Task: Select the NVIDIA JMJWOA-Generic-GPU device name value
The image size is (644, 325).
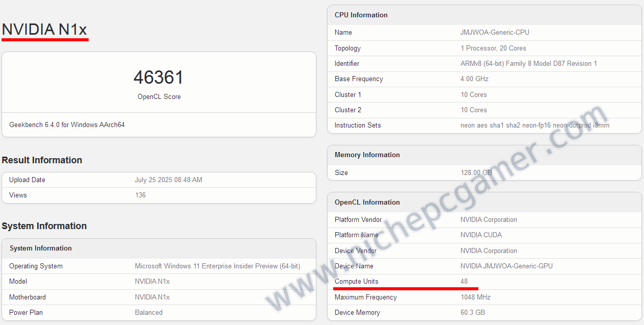Action: coord(506,266)
